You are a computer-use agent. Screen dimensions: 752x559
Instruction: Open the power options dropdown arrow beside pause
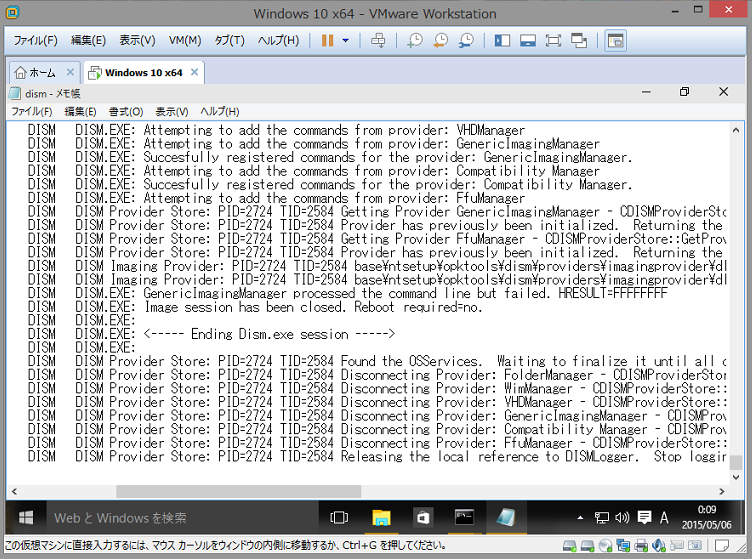click(346, 41)
